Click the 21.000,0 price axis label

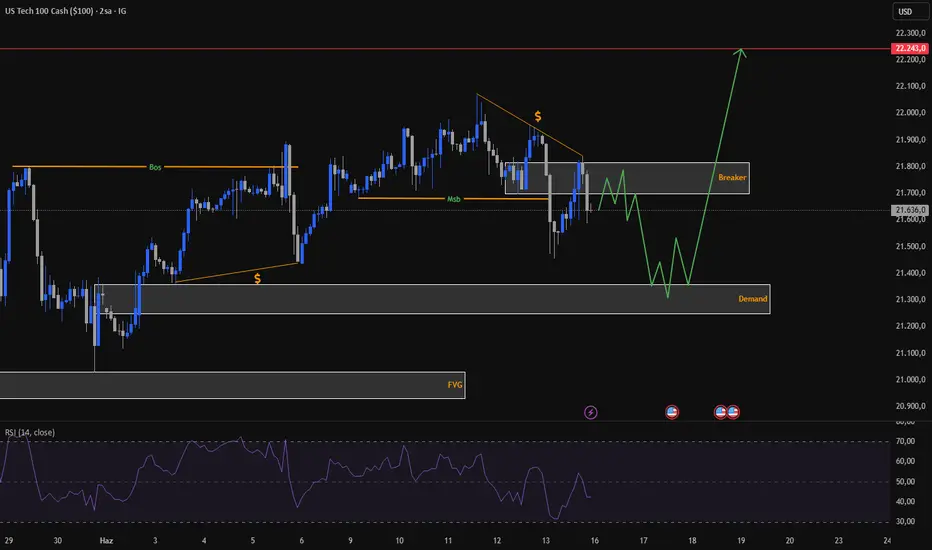click(910, 379)
